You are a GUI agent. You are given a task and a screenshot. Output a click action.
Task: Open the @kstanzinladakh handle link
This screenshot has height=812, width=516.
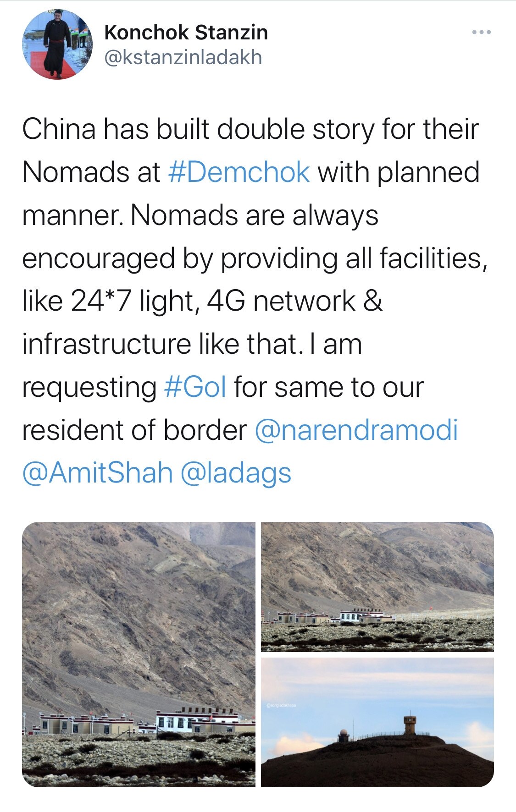pyautogui.click(x=183, y=58)
